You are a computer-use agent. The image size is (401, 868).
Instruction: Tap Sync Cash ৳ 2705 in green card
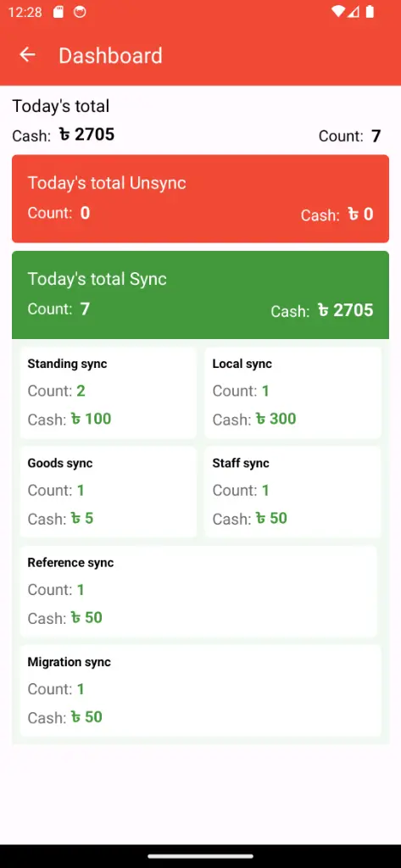[346, 310]
